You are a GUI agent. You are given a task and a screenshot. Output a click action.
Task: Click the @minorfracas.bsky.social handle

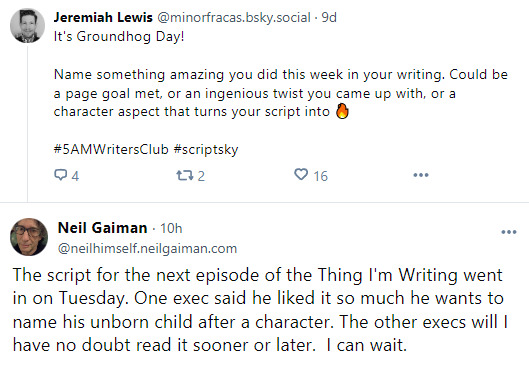coord(234,18)
